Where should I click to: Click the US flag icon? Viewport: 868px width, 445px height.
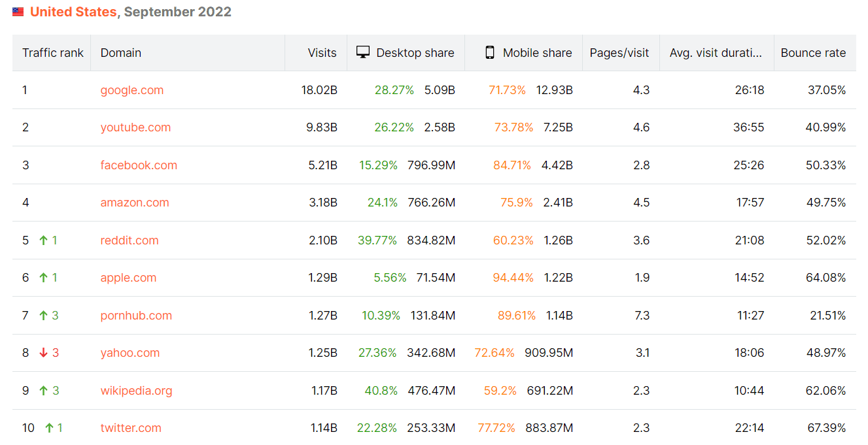click(18, 12)
